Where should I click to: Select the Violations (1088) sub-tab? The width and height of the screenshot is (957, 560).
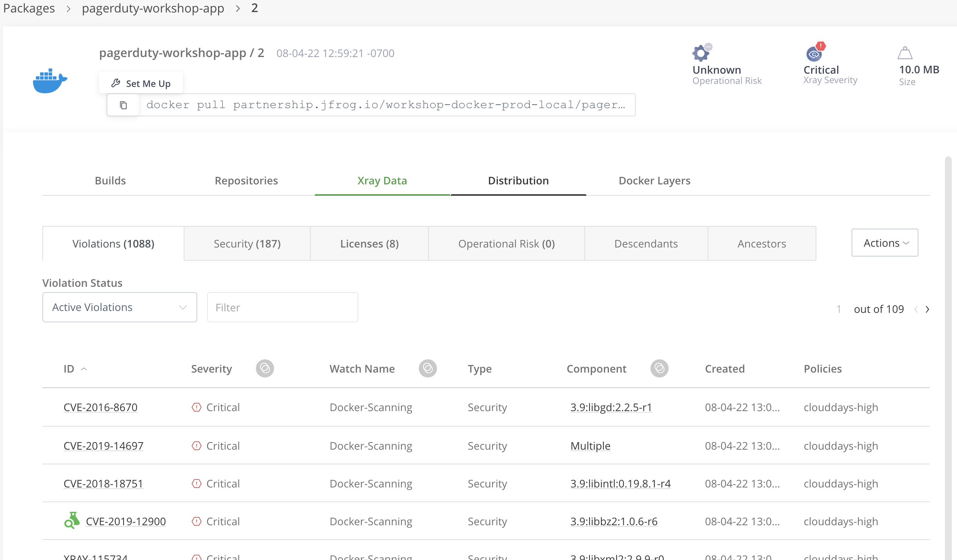(113, 243)
